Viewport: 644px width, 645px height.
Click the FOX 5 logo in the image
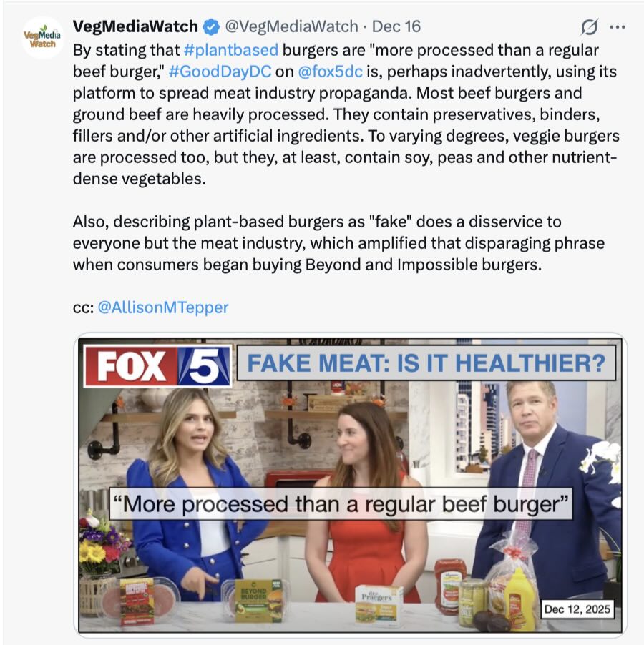[x=157, y=366]
